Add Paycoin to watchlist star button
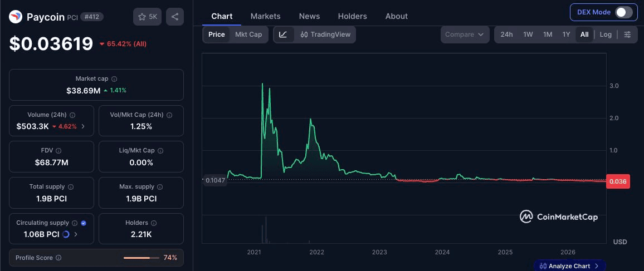The width and height of the screenshot is (644, 271). tap(148, 17)
